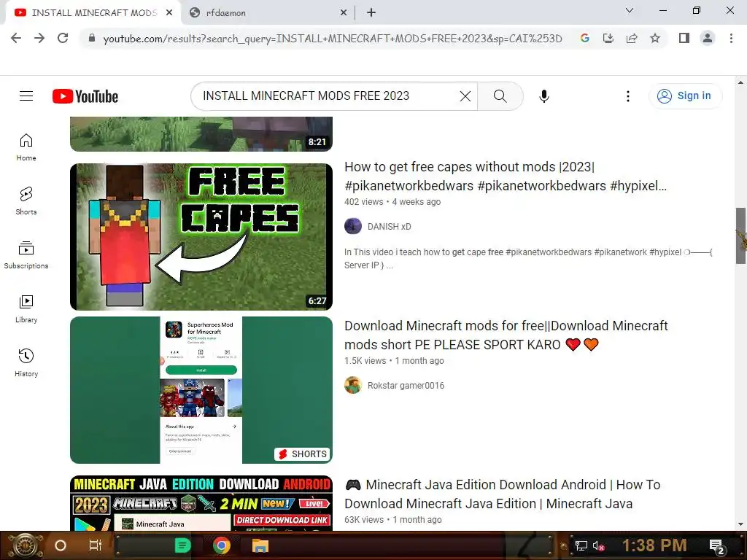Open Chrome's three-dot menu

(731, 38)
